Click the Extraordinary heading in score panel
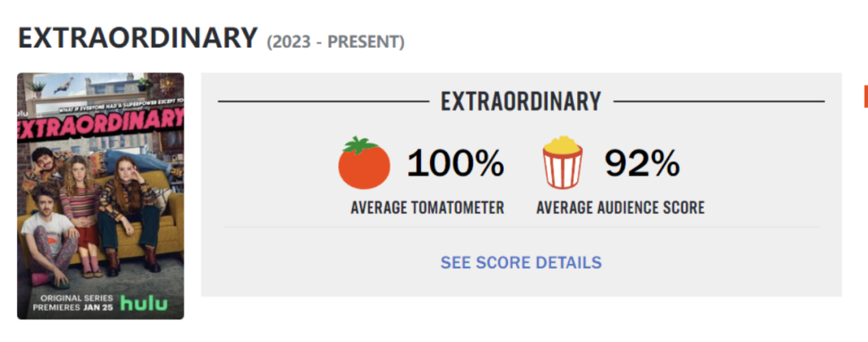Screen dimensions: 868x342 point(521,101)
